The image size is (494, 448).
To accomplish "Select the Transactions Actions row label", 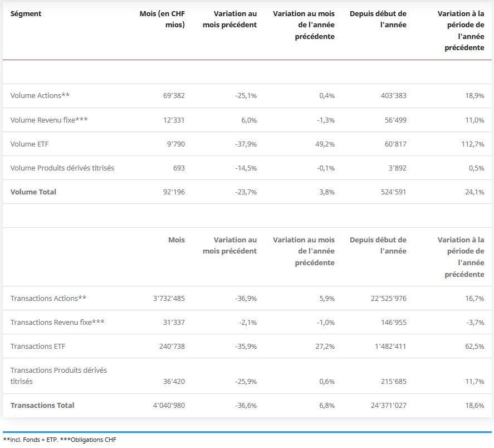I will (x=48, y=299).
